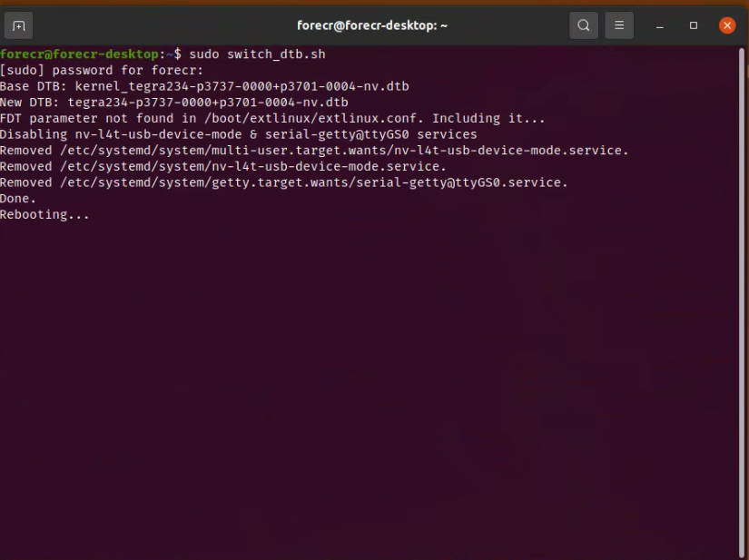
Task: Click the empty terminal area below Rebooting
Action: 363,363
